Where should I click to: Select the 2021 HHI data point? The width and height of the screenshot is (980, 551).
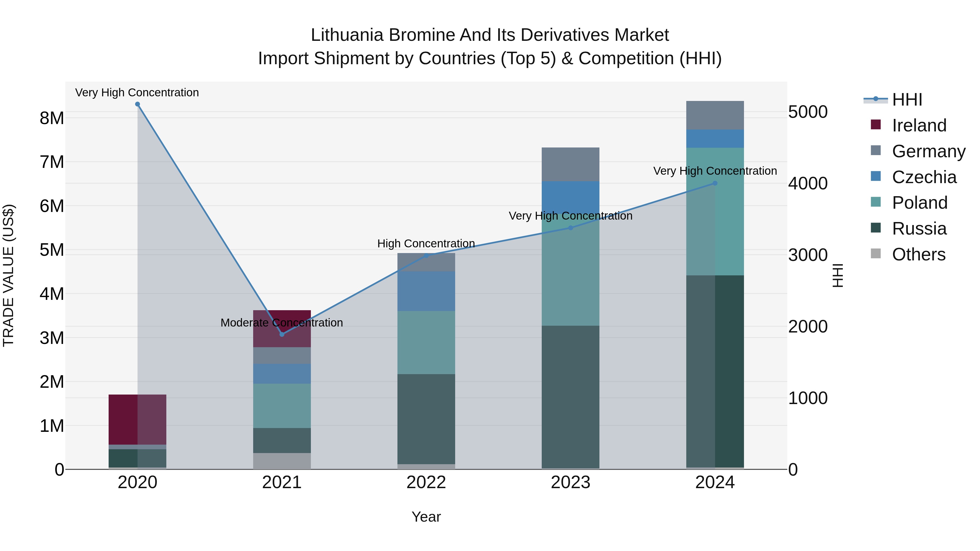click(282, 334)
